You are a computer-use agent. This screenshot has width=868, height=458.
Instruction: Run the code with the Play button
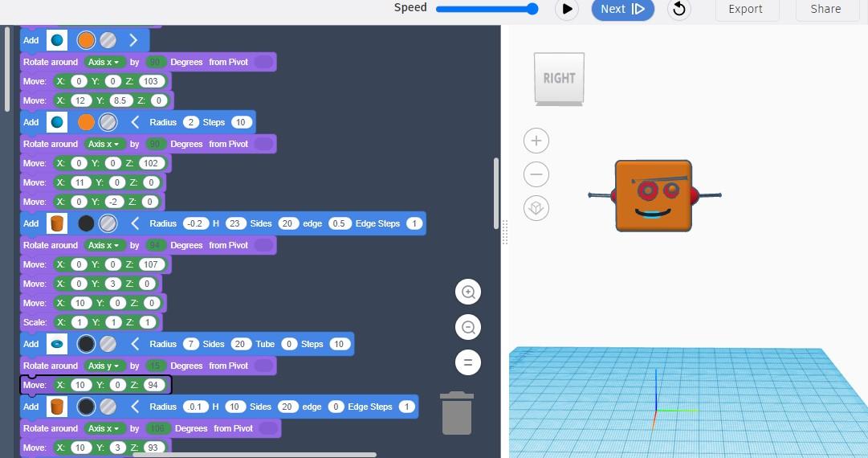pyautogui.click(x=566, y=9)
